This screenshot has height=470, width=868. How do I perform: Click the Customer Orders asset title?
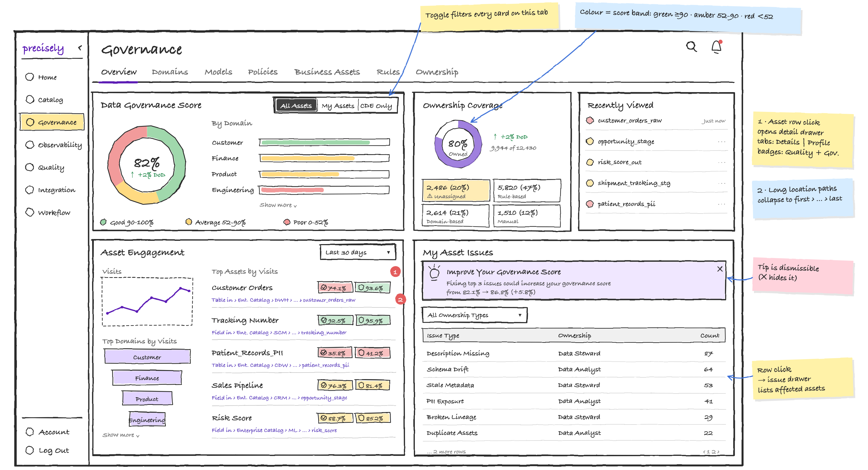(x=242, y=288)
